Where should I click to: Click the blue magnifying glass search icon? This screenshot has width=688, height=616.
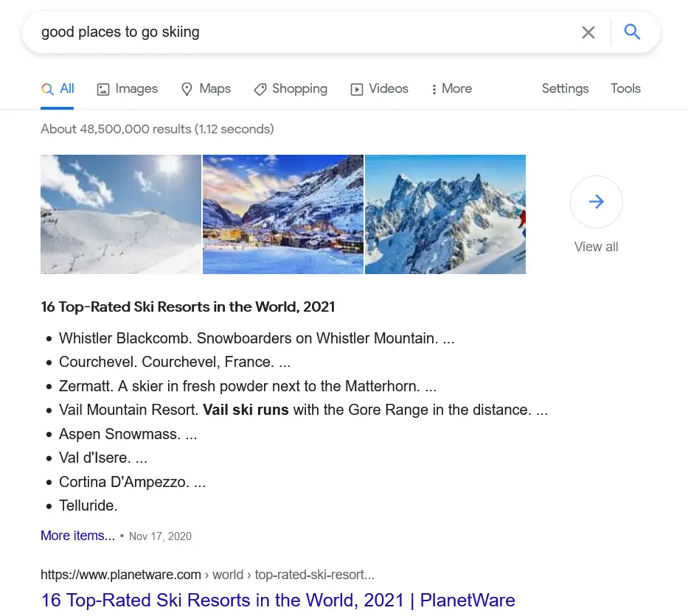click(x=632, y=32)
